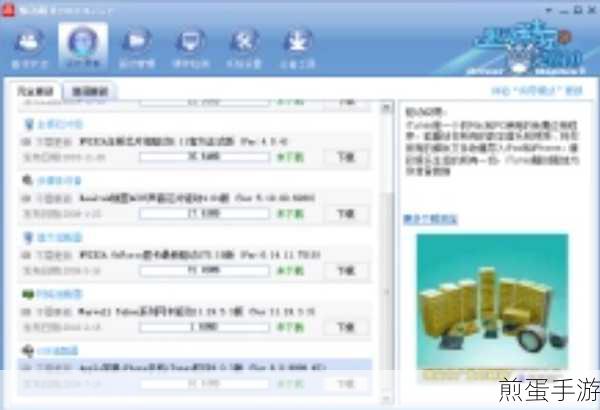Download the NVIDIA chipset driver

pyautogui.click(x=346, y=157)
